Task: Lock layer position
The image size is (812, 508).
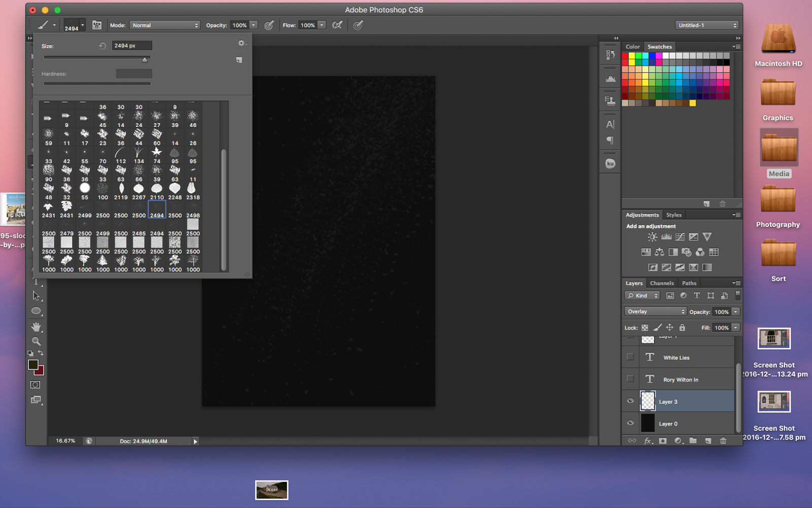Action: point(670,328)
